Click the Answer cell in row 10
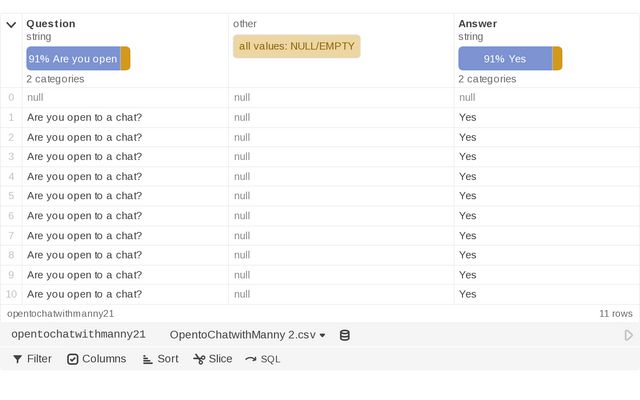This screenshot has height=400, width=640. coord(468,294)
